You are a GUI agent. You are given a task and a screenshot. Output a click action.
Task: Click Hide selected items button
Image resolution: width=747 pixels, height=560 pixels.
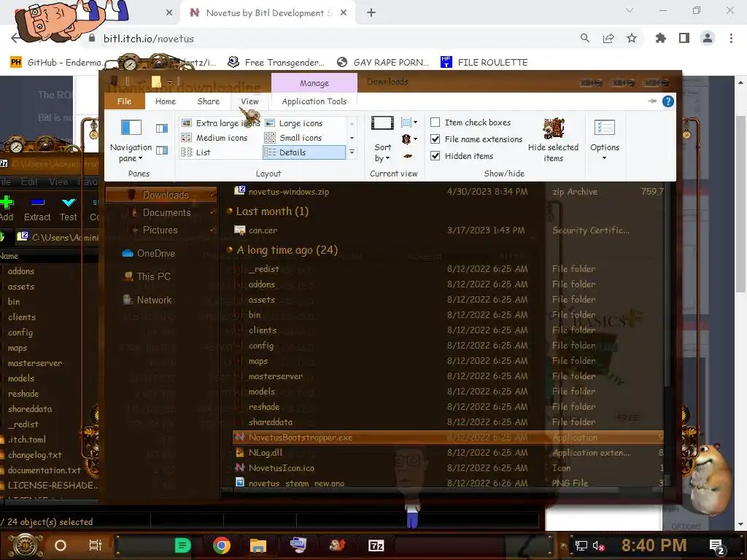[553, 140]
